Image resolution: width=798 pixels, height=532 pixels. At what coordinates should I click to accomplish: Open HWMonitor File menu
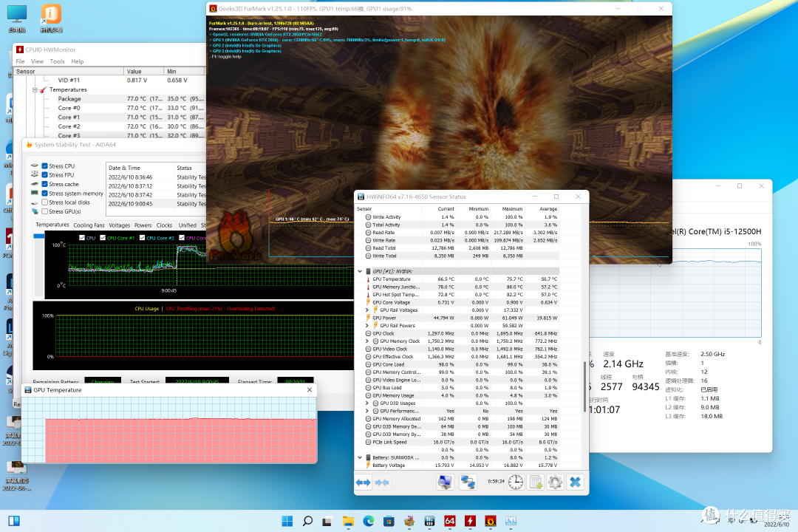[21, 61]
